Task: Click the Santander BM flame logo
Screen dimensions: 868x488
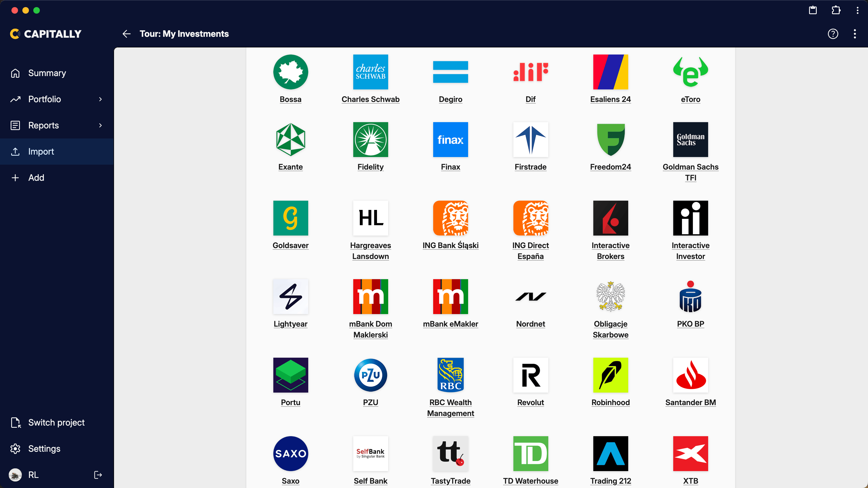Action: point(690,375)
